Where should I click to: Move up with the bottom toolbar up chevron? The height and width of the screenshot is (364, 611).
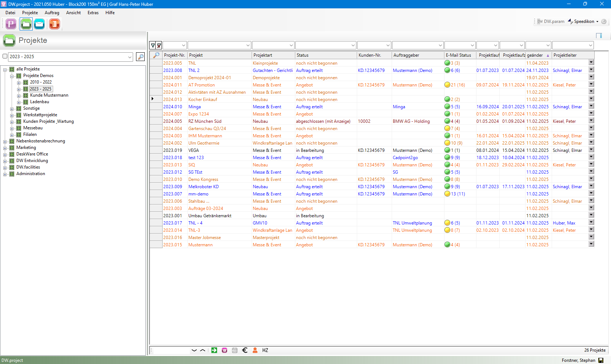coord(203,350)
